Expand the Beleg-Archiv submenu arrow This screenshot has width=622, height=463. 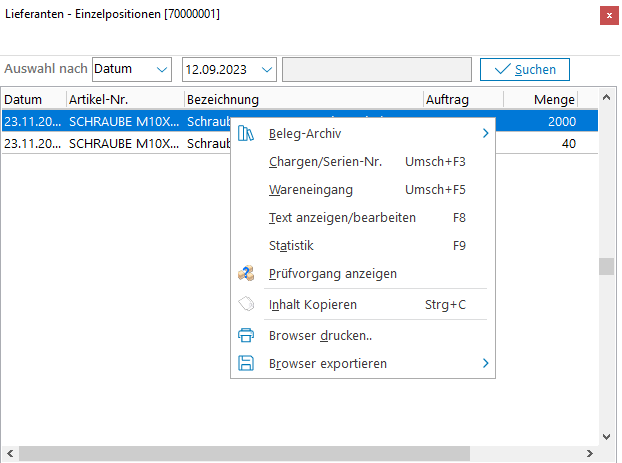(x=486, y=134)
